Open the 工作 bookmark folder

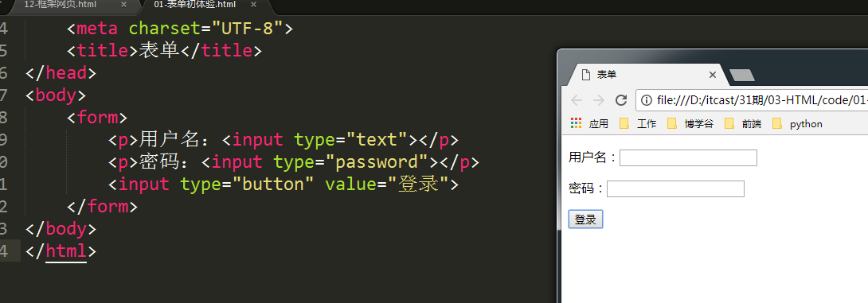tap(638, 124)
